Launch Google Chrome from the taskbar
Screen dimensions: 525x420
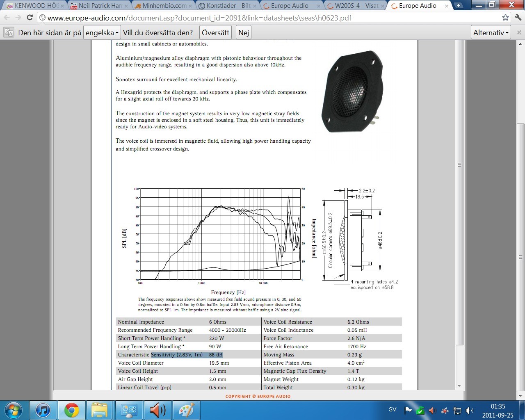pos(71,410)
